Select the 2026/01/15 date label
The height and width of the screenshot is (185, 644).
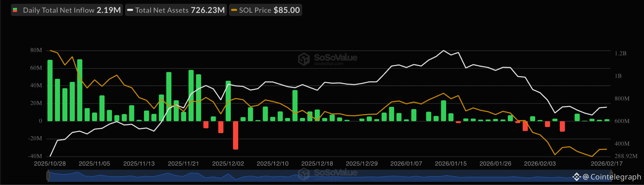pos(451,164)
